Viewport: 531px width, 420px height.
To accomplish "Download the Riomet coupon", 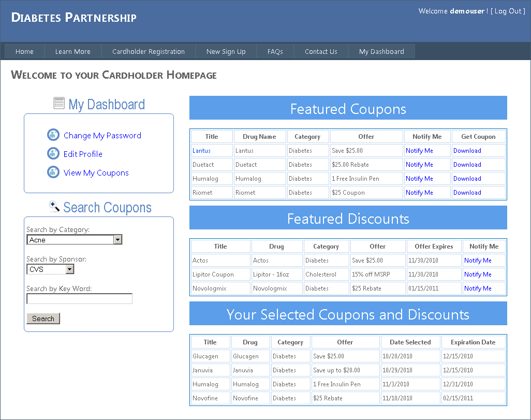I will click(x=467, y=193).
